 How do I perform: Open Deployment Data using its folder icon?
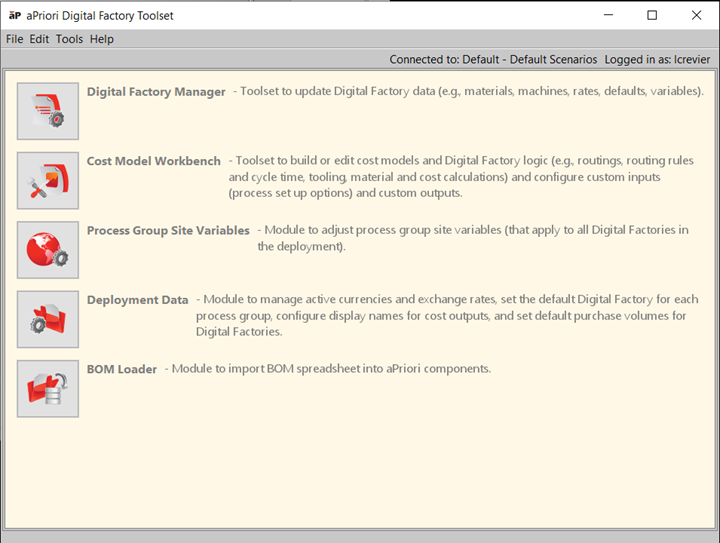(48, 319)
